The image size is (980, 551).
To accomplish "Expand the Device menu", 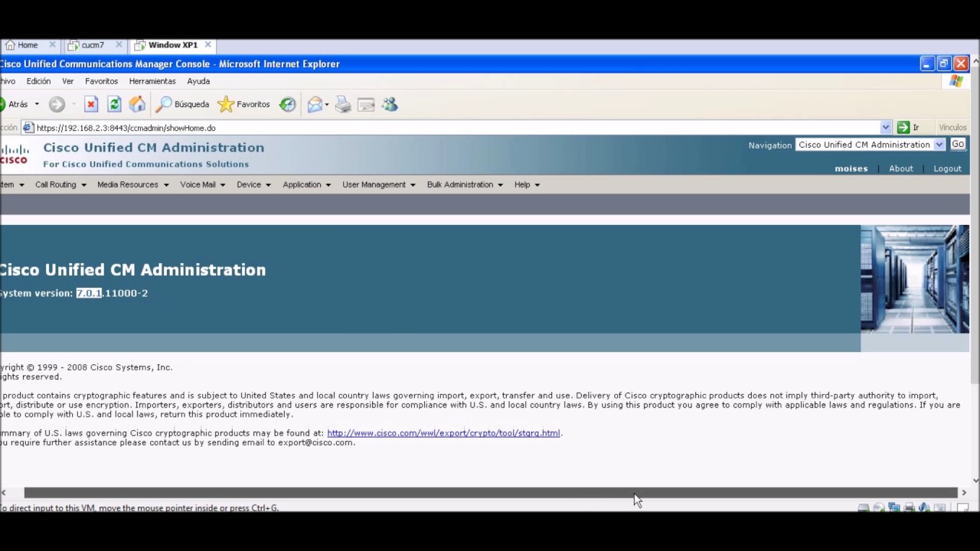I will 253,184.
